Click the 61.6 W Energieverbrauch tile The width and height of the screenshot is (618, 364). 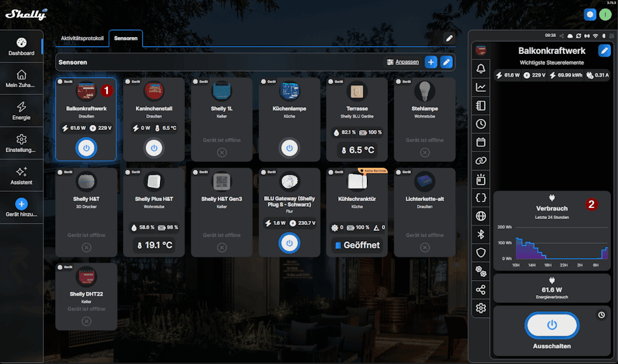point(552,289)
